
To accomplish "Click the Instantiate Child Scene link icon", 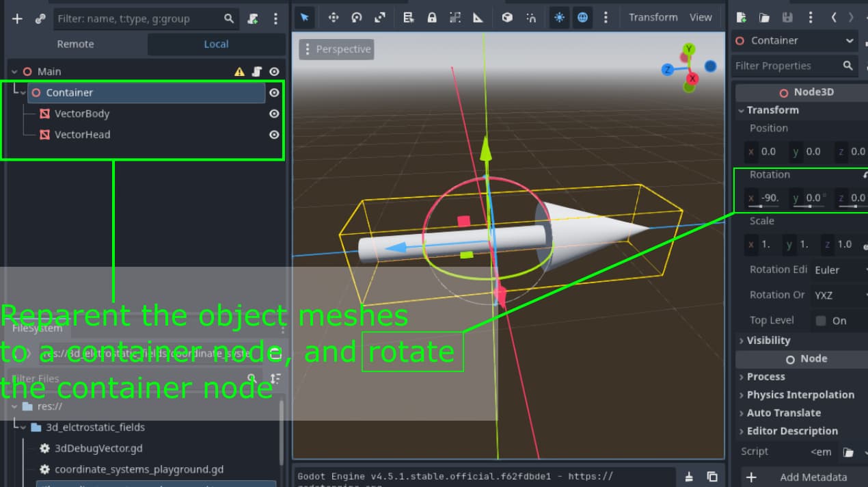I will coord(40,18).
